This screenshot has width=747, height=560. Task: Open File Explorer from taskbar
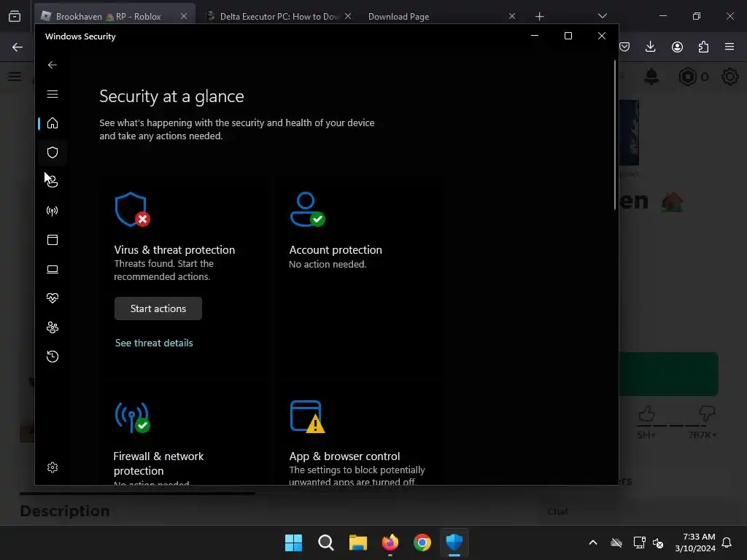(357, 542)
